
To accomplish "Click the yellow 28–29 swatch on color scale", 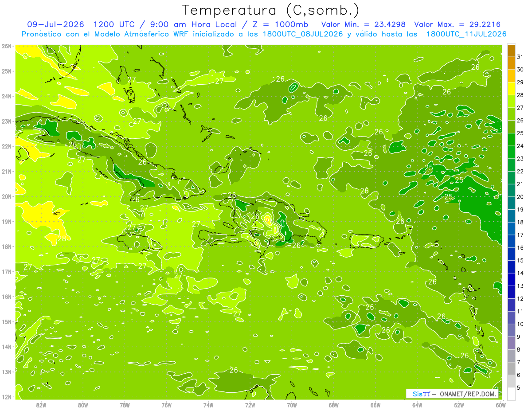I will (x=511, y=89).
